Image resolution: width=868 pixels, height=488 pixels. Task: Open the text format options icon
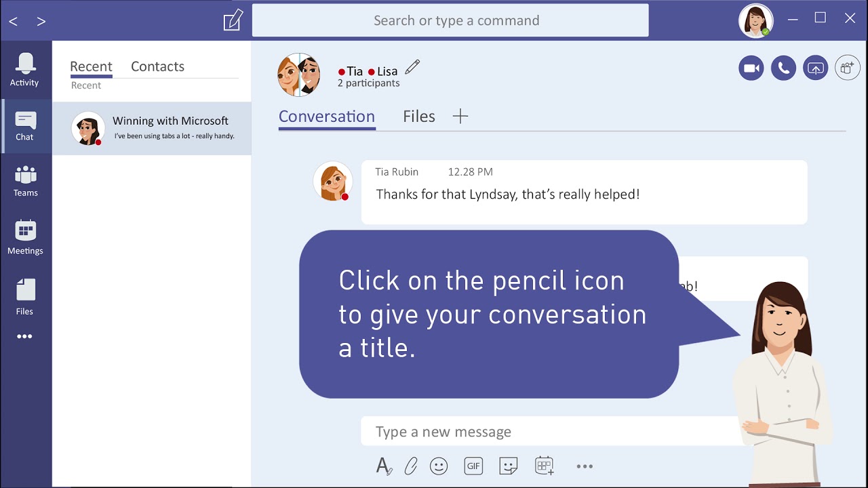[384, 466]
